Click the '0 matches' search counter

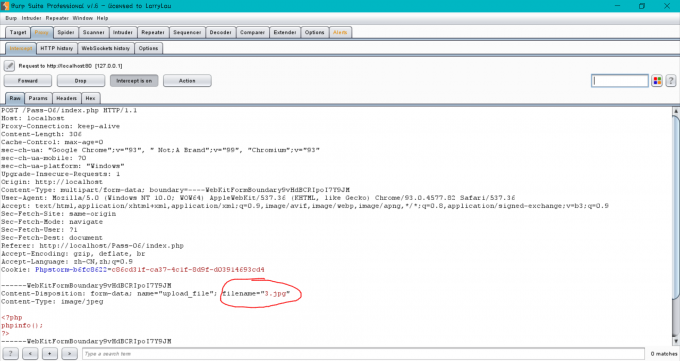pyautogui.click(x=663, y=354)
